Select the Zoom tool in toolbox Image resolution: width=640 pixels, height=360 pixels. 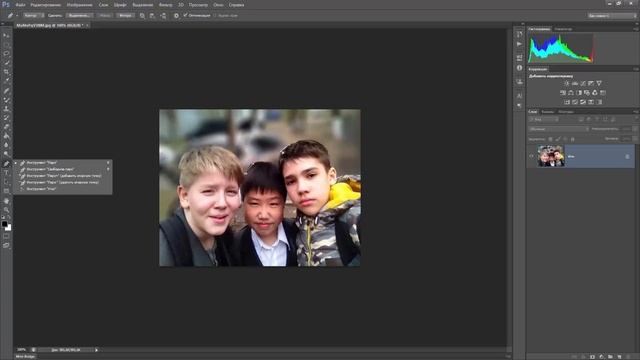pos(6,210)
